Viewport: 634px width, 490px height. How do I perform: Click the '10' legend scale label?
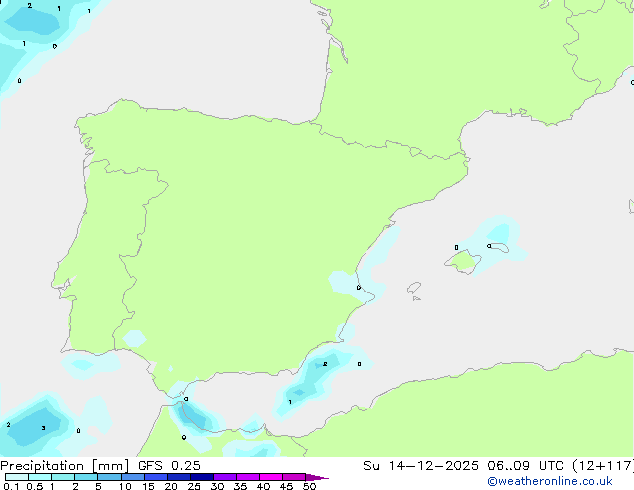125,486
